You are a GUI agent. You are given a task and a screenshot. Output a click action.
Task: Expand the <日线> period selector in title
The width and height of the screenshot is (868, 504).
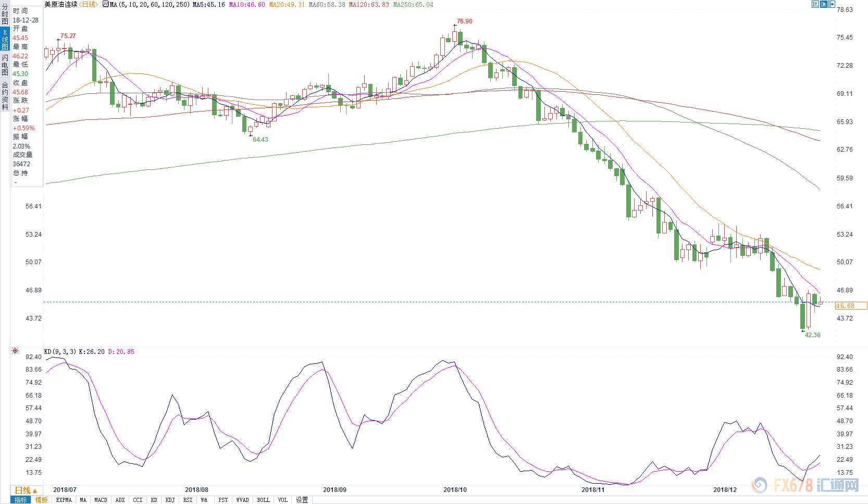click(x=89, y=4)
